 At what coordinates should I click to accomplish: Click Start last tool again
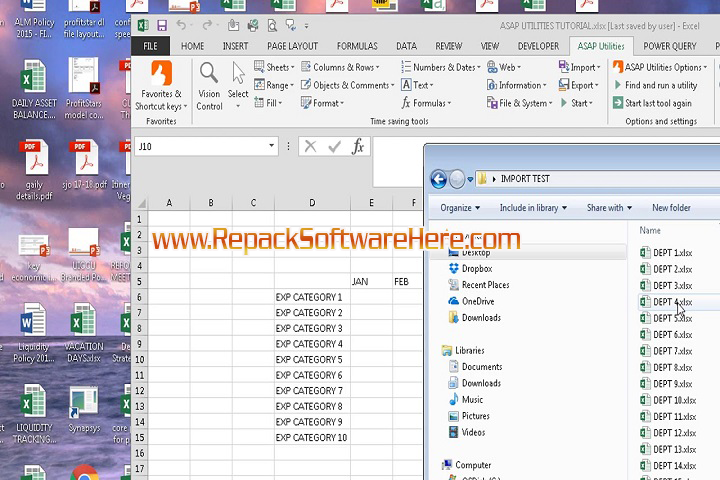652,103
